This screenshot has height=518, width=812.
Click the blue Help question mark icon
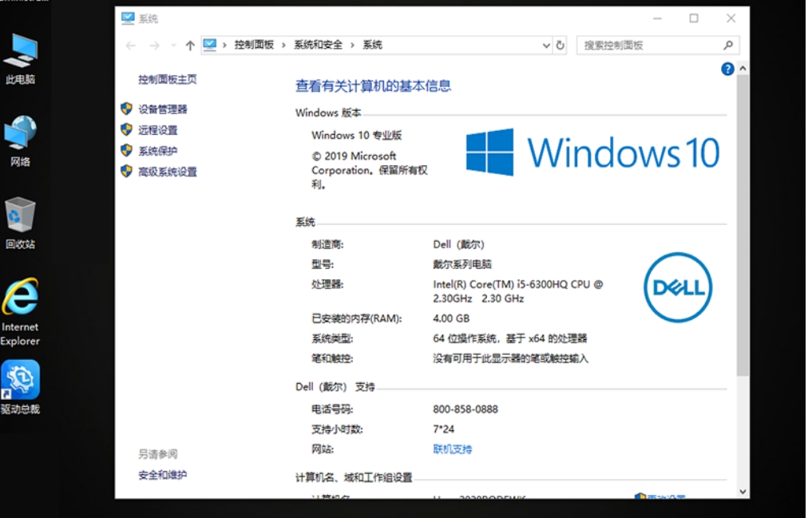pos(727,69)
